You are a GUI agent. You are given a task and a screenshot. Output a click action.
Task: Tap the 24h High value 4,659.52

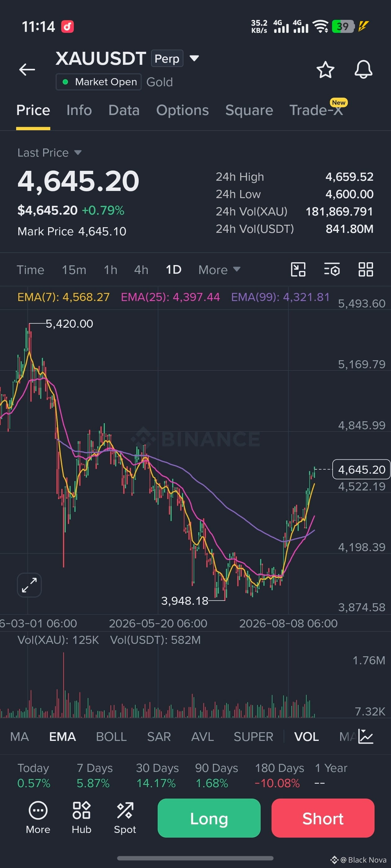(x=349, y=177)
